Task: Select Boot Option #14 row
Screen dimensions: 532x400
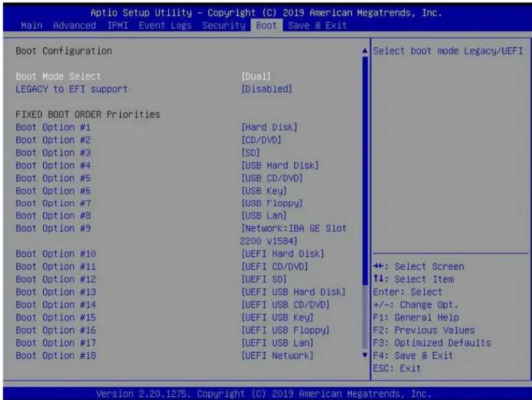Action: pos(56,305)
